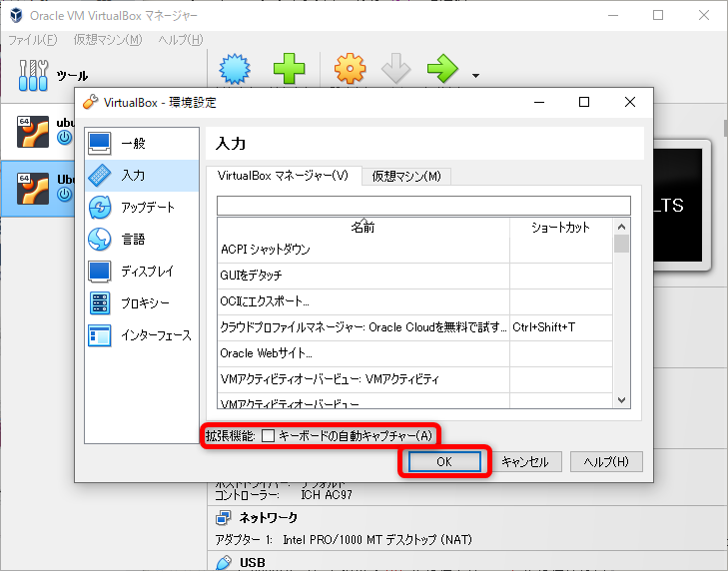Open the アップデート Update category
Screen dimensions: 728x571
coord(142,208)
